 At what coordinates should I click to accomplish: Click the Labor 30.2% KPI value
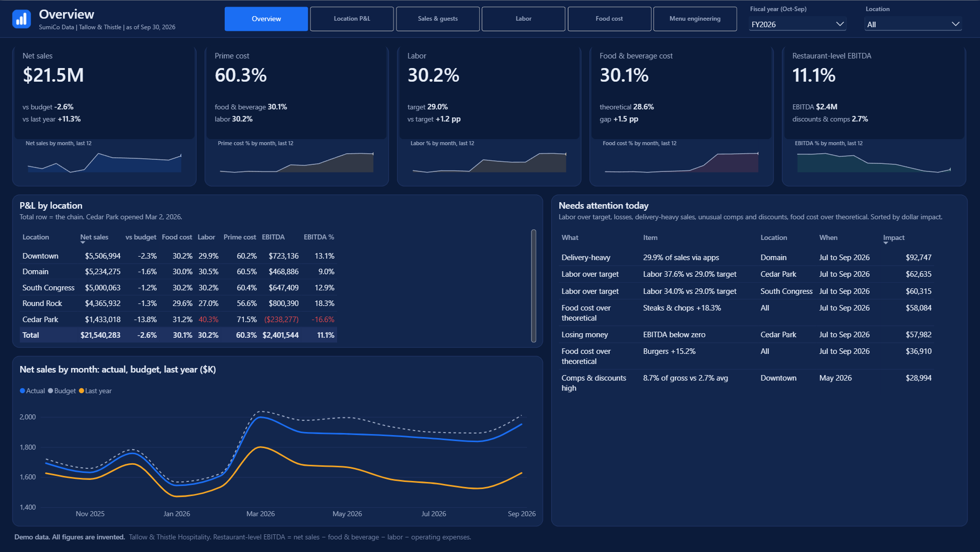tap(433, 76)
